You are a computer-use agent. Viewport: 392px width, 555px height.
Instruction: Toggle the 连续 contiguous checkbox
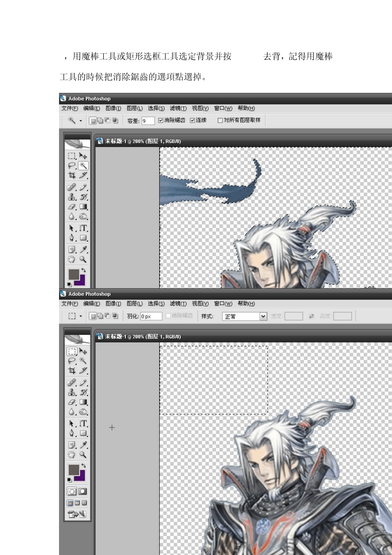[192, 121]
